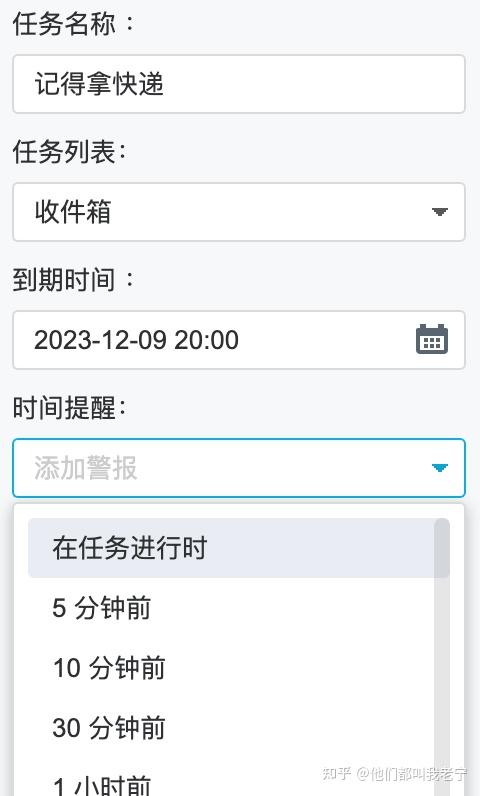Open the 收件箱 task list selector
The width and height of the screenshot is (480, 796).
tap(239, 212)
